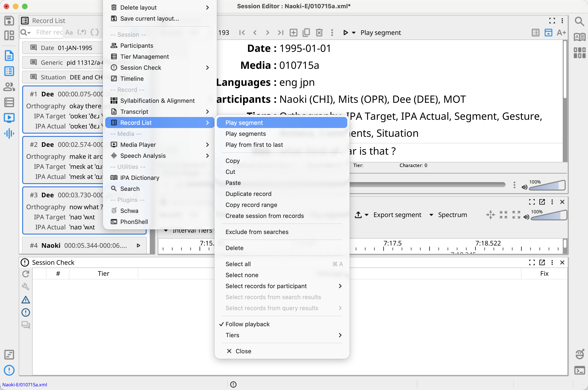Open the PhonShell terminal icon in right sidebar
Viewport: 588px width, 390px height.
pos(579,370)
